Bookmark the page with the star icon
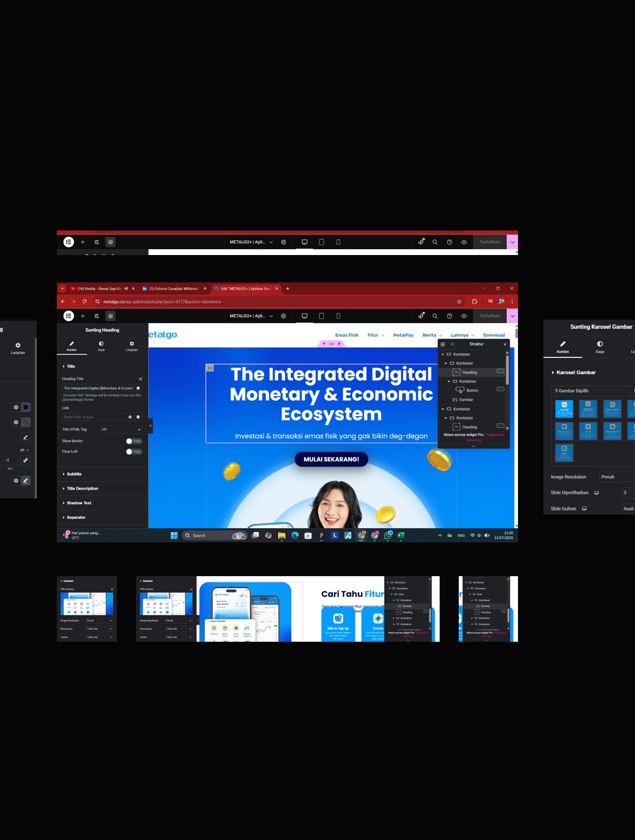 459,302
